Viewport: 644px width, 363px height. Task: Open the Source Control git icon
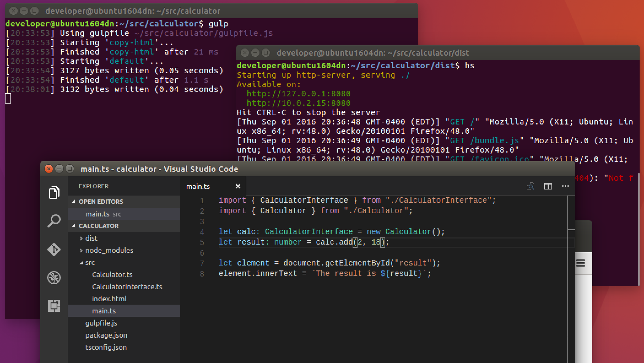pyautogui.click(x=54, y=250)
